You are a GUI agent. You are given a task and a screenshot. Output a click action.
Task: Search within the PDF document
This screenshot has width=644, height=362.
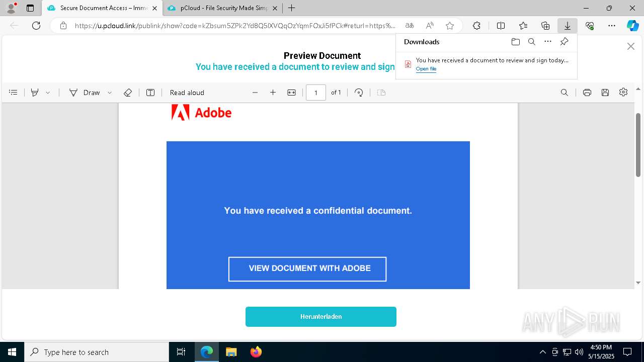click(x=565, y=93)
